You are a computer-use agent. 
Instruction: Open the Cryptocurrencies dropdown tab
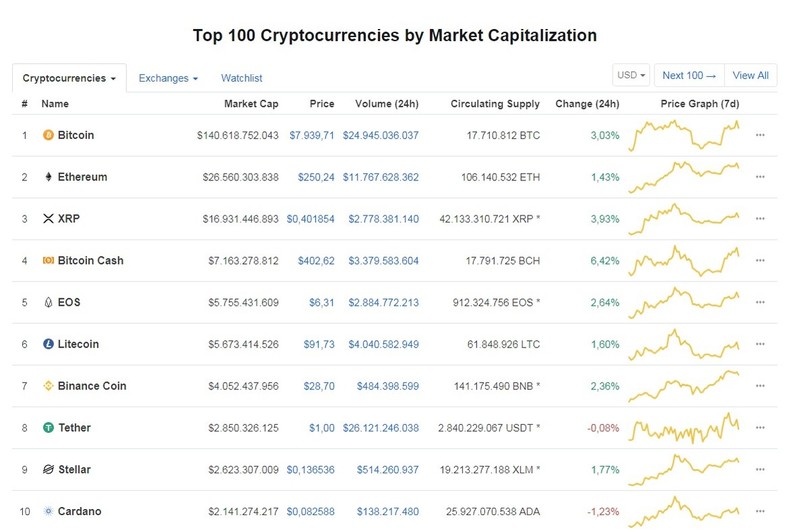pyautogui.click(x=69, y=78)
